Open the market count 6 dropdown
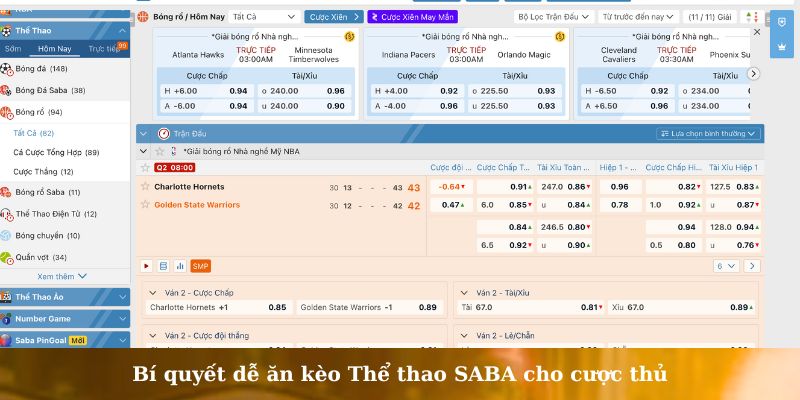The height and width of the screenshot is (400, 800). [726, 266]
